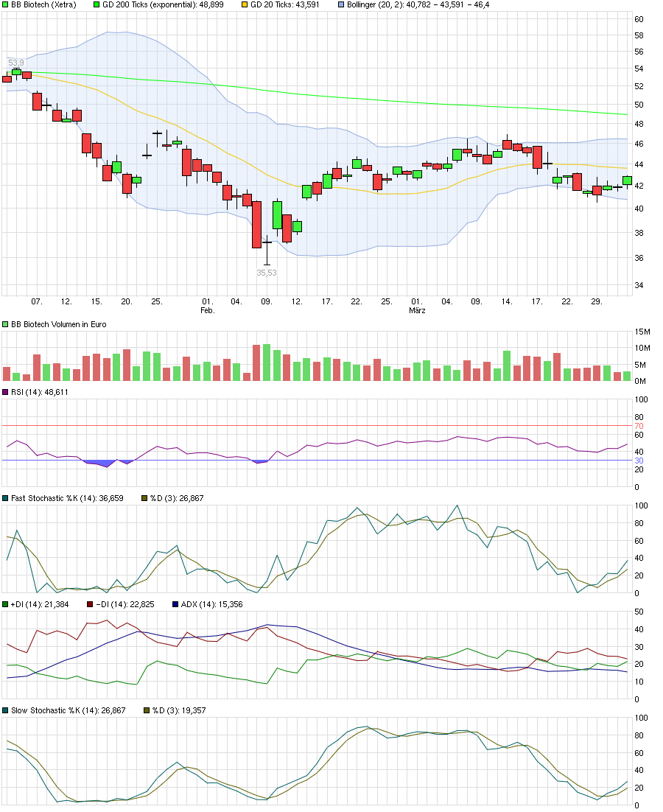Viewport: 663px width, 812px height.
Task: Click the '07.' date axis label
Action: click(36, 302)
